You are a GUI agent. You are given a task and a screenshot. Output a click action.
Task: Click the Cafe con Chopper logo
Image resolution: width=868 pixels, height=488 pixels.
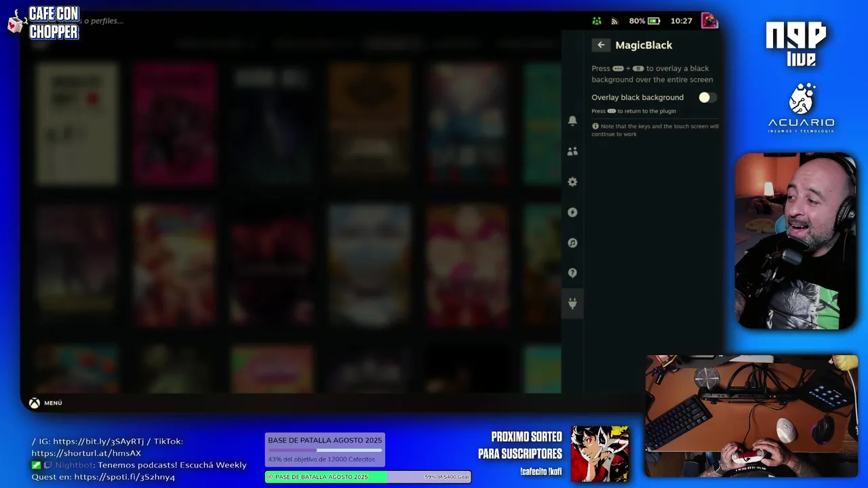tap(43, 23)
